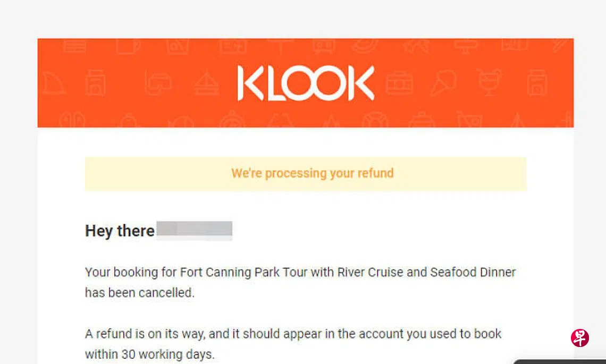Click the "We're processing your refund" notice
The height and width of the screenshot is (364, 606).
(x=312, y=173)
